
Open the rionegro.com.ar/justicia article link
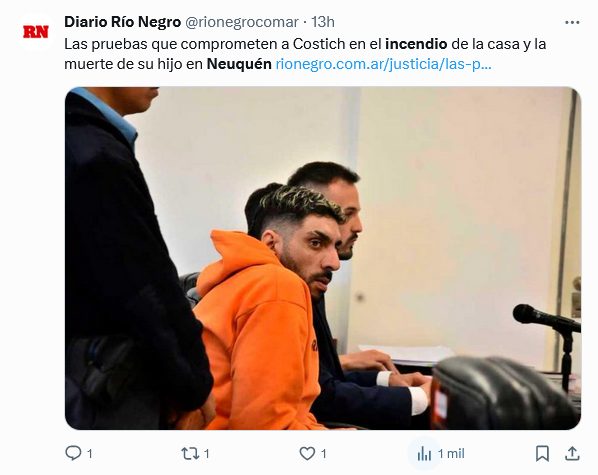point(384,64)
